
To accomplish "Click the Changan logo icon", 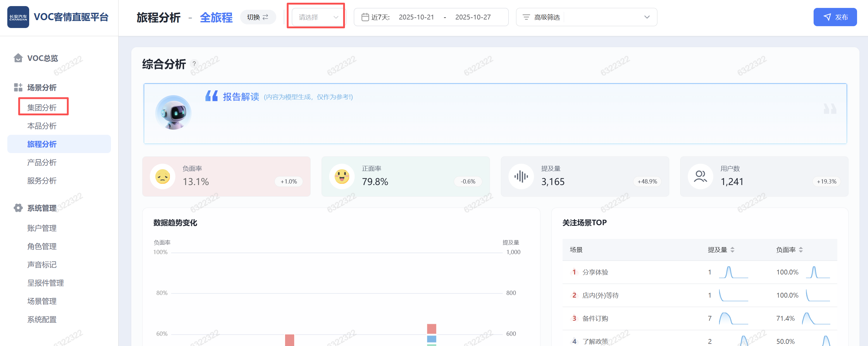I will click(18, 17).
